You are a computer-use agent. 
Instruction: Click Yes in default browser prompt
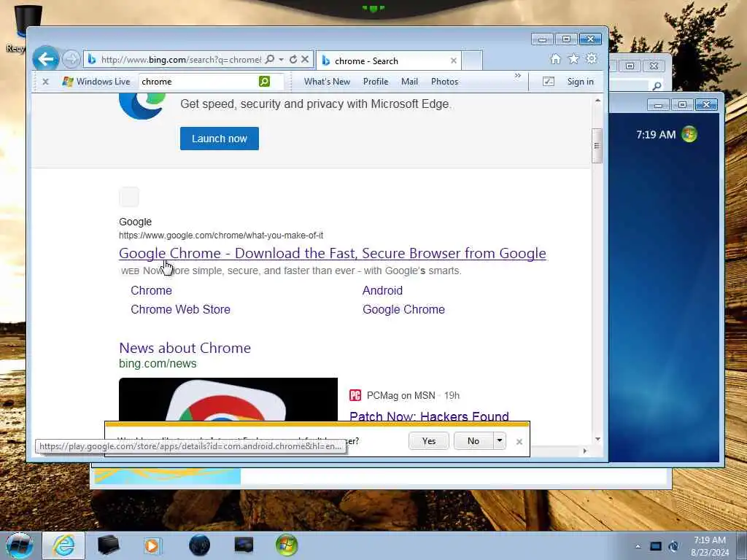429,441
